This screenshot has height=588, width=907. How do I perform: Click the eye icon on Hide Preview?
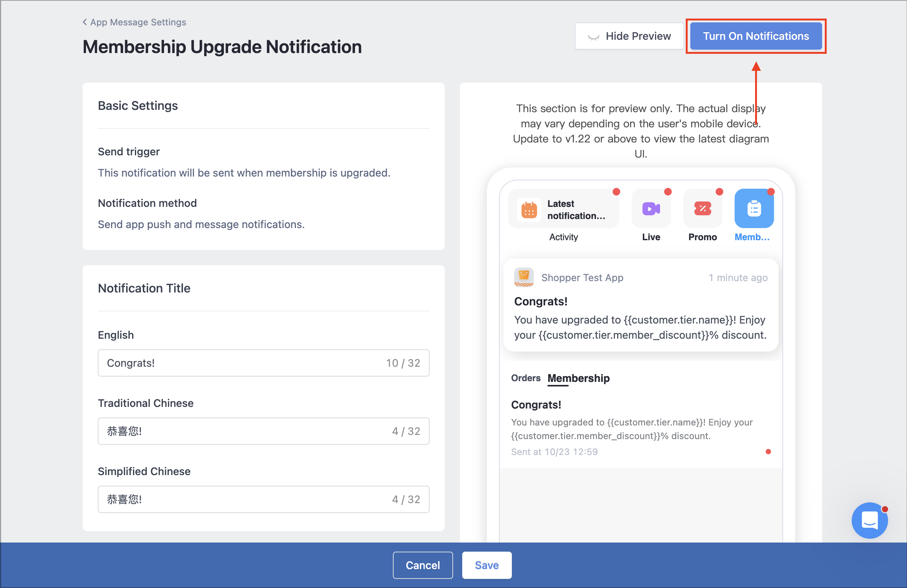coord(593,37)
